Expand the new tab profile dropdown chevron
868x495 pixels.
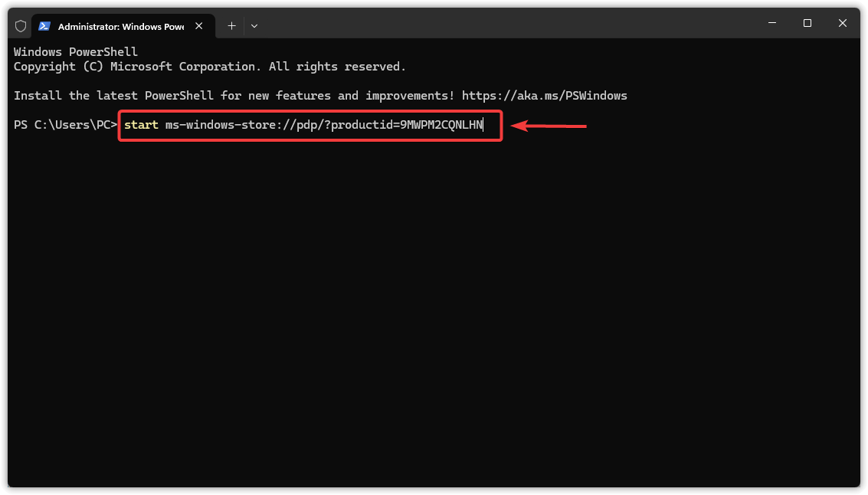click(254, 26)
